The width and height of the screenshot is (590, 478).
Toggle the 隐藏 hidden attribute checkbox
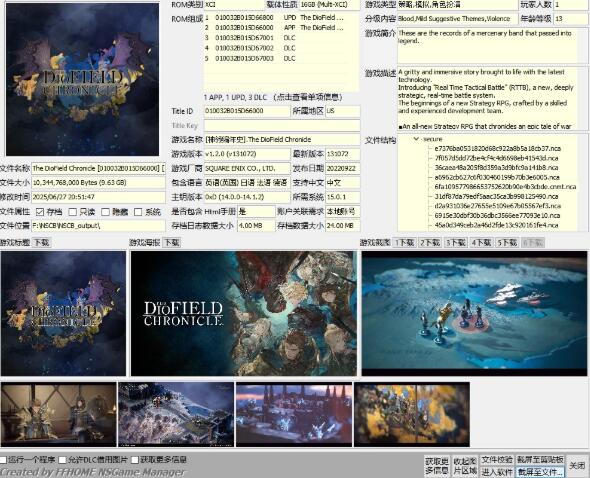(106, 212)
